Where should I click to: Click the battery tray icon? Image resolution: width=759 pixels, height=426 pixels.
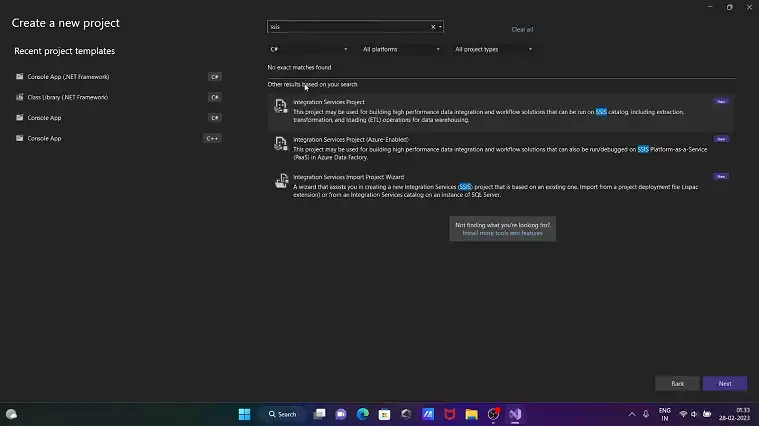click(707, 414)
